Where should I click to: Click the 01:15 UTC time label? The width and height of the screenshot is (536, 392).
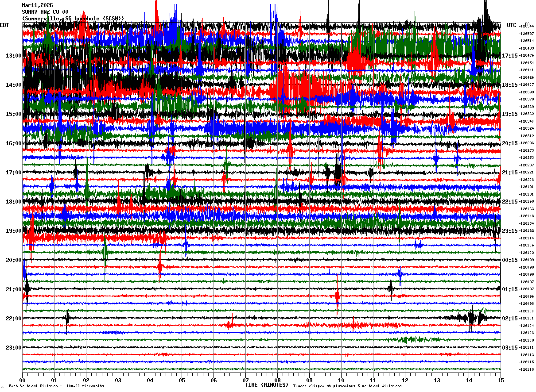[x=509, y=289]
